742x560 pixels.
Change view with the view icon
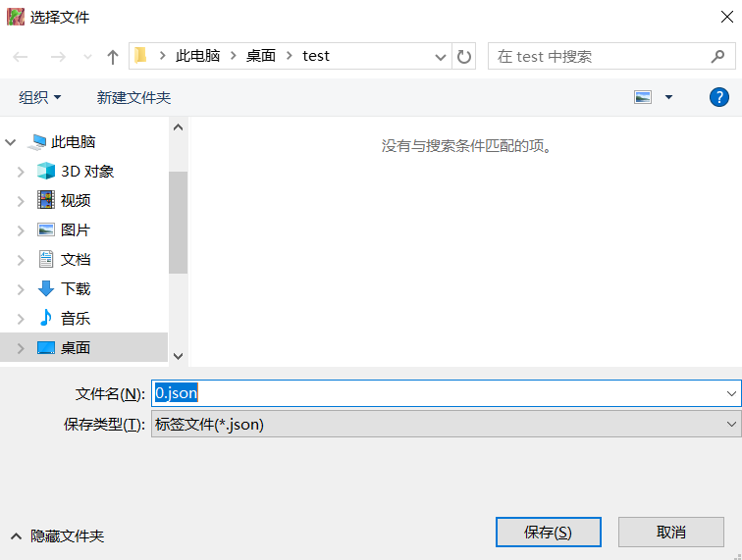pos(643,97)
